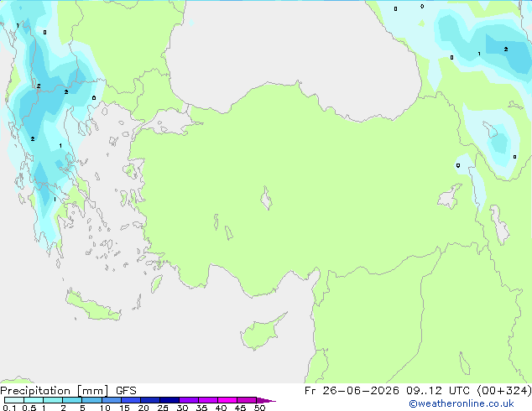Click the 1–2 mm legend swatch
This screenshot has width=532, height=411.
pyautogui.click(x=53, y=400)
